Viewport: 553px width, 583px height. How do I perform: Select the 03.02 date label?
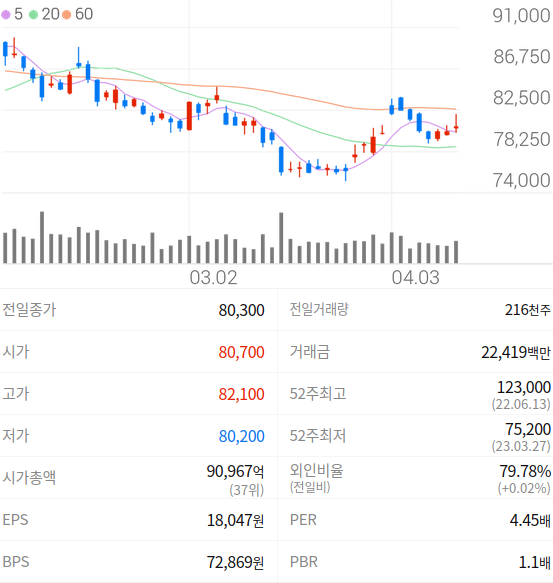click(x=213, y=278)
